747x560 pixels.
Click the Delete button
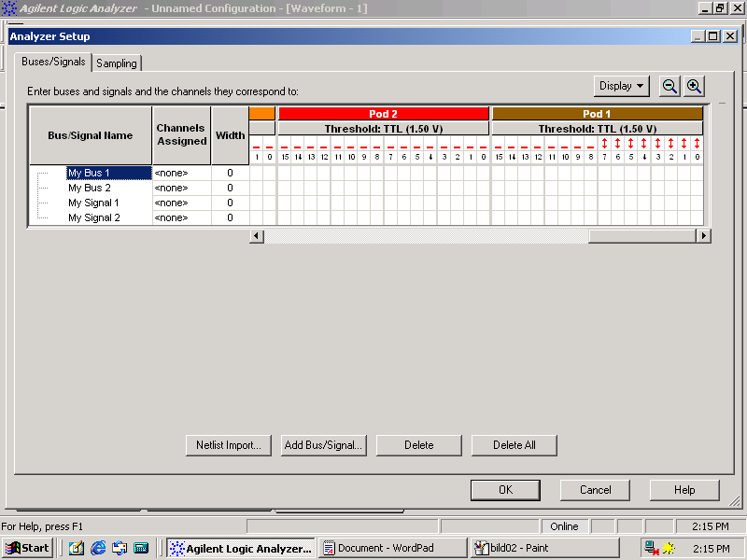pyautogui.click(x=419, y=445)
